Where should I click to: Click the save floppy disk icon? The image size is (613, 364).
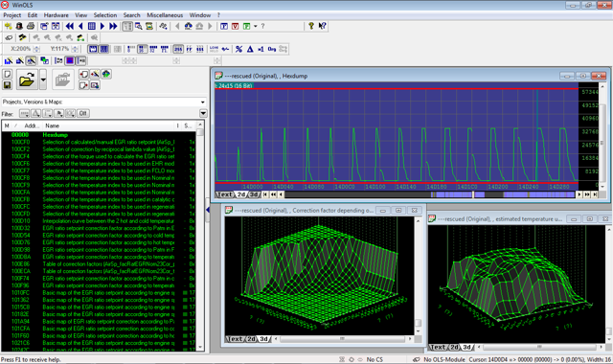pyautogui.click(x=7, y=85)
